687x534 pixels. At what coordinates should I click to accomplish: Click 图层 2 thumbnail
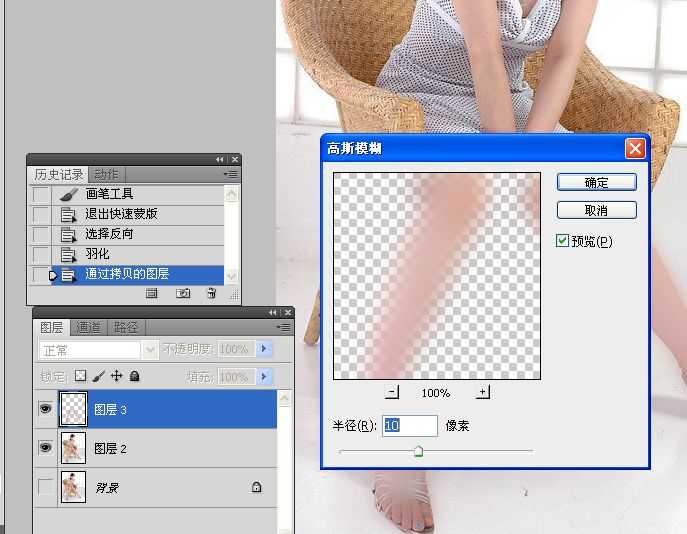[73, 448]
